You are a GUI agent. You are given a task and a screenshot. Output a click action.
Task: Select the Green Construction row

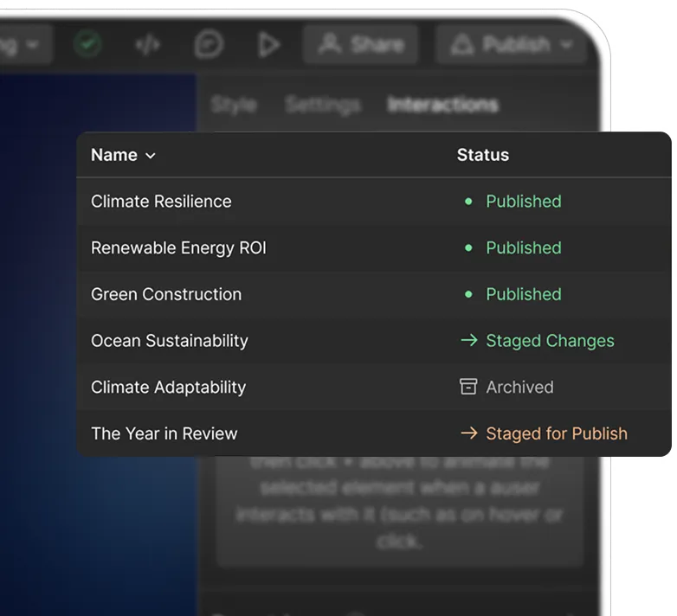[x=373, y=294]
